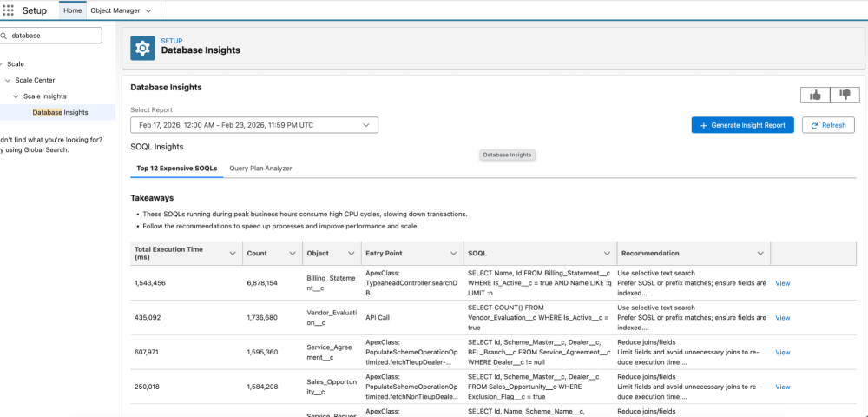Click the thumbs up feedback icon
868x417 pixels.
[x=815, y=95]
